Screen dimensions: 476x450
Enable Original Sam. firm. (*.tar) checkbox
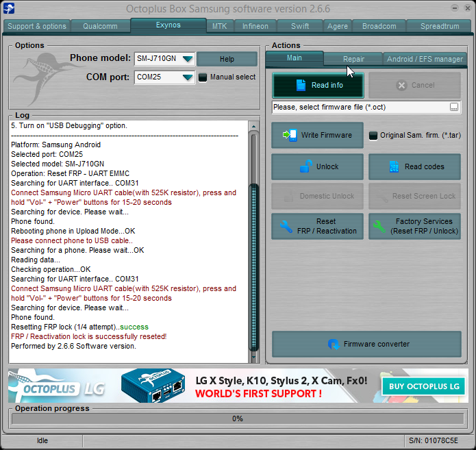coord(373,136)
